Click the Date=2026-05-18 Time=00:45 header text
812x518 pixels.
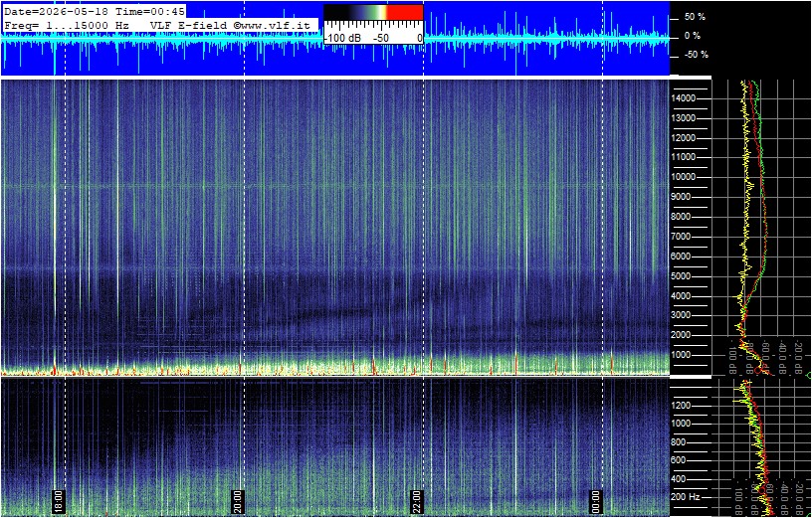[95, 12]
